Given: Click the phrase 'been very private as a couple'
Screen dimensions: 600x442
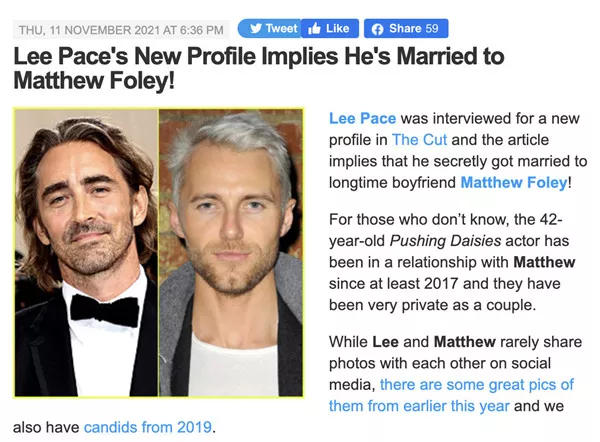Looking at the screenshot, I should 432,305.
